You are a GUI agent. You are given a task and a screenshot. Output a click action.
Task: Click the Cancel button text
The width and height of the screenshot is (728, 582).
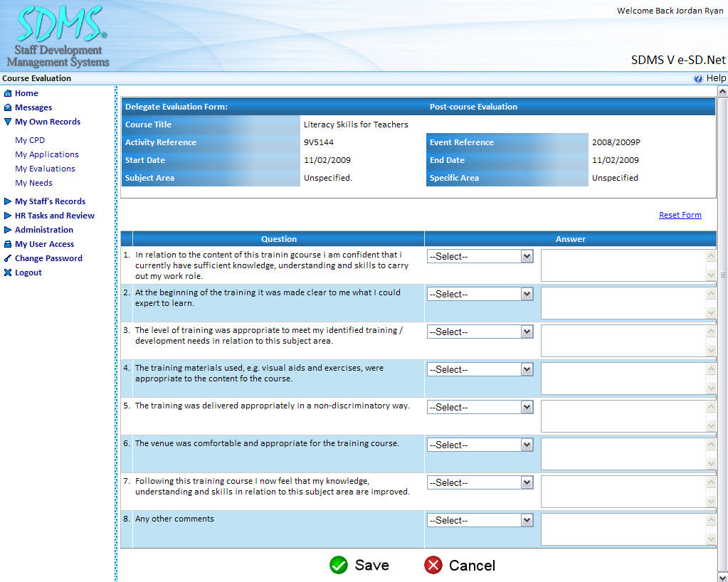click(x=473, y=566)
